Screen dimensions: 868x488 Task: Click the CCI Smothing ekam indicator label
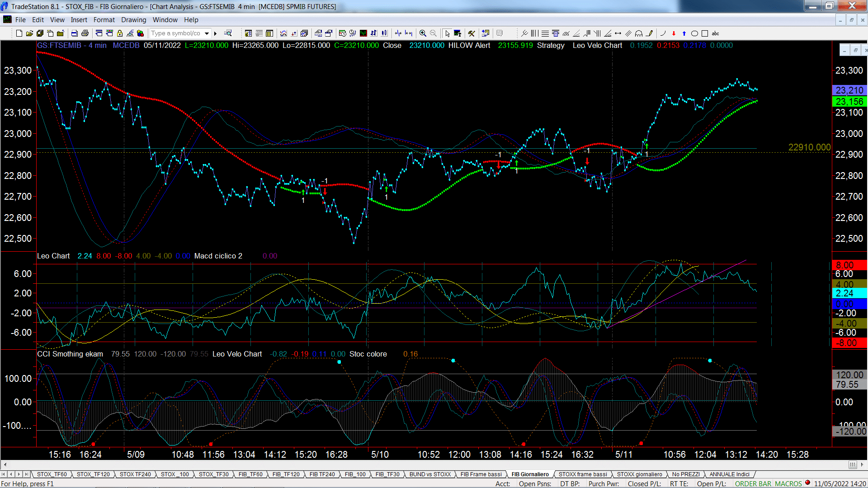pos(70,354)
